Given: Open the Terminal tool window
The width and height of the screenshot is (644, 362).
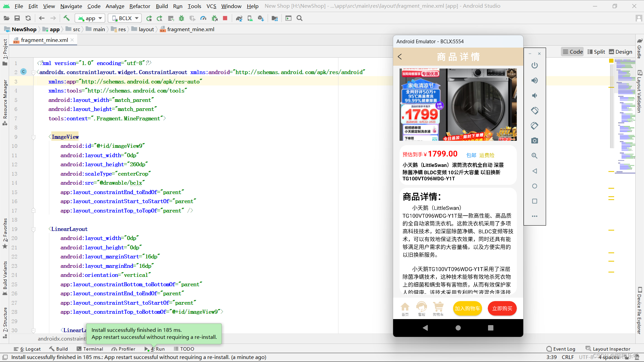Looking at the screenshot, I should pos(90,349).
